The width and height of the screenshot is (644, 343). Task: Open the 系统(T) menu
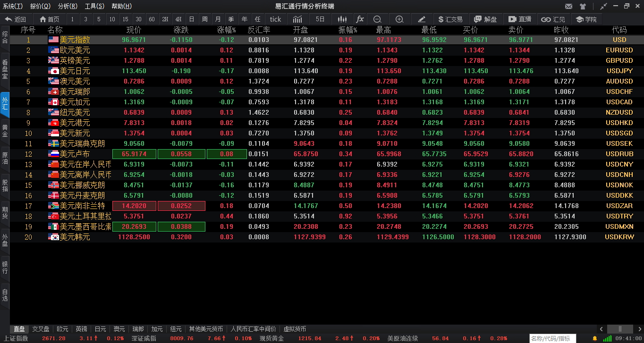coord(13,6)
